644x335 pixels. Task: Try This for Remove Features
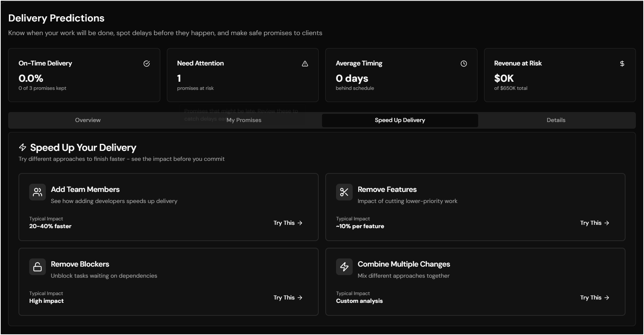click(595, 223)
